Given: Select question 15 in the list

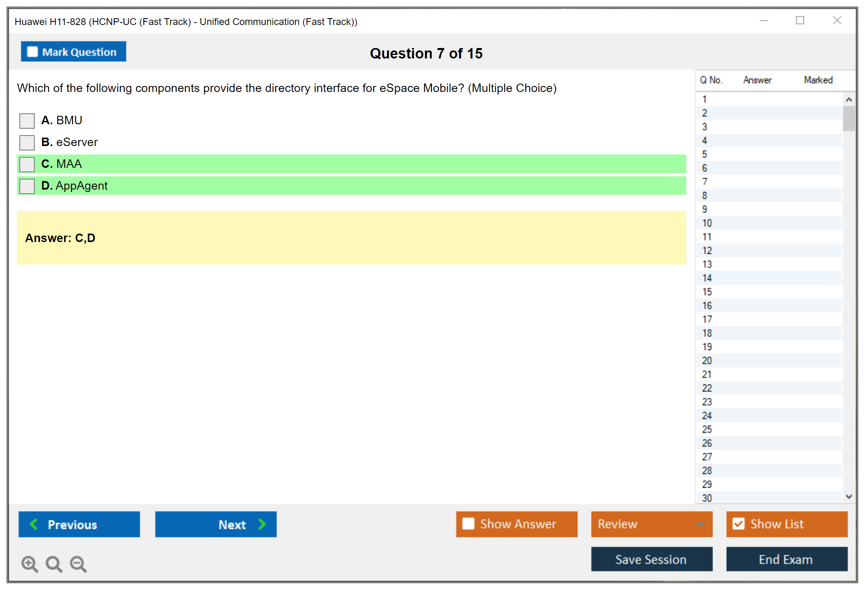Looking at the screenshot, I should (707, 292).
